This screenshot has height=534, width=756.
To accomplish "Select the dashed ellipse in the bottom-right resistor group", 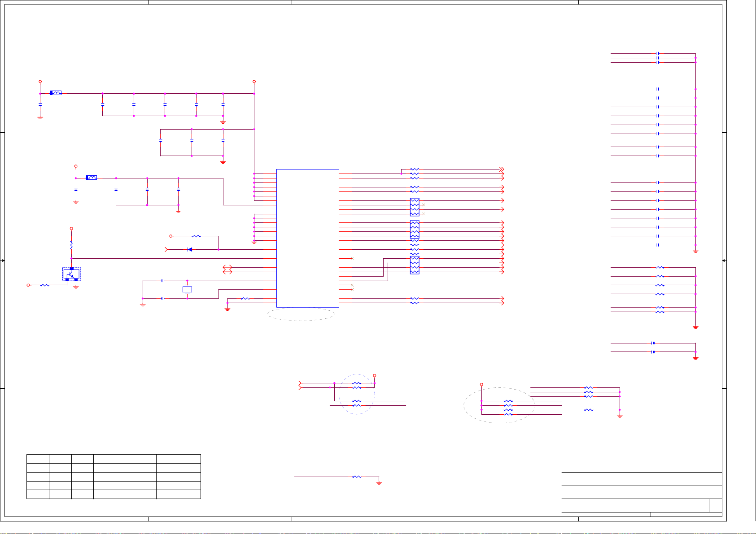I will click(499, 405).
